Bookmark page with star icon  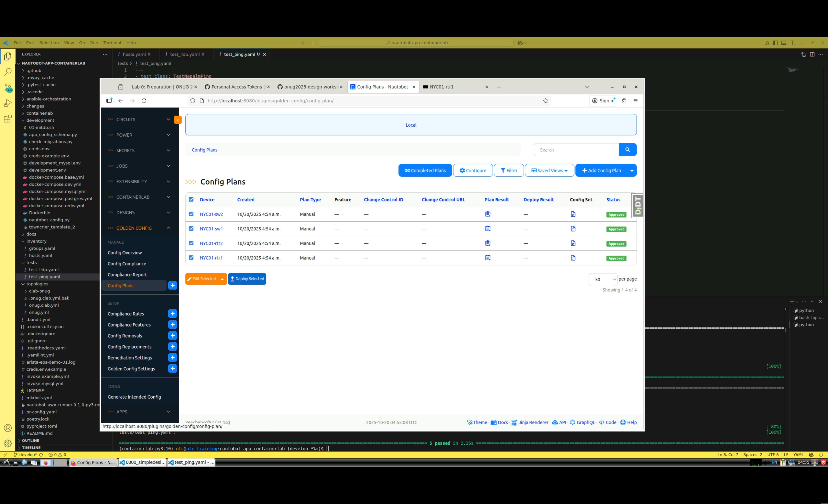(x=545, y=101)
